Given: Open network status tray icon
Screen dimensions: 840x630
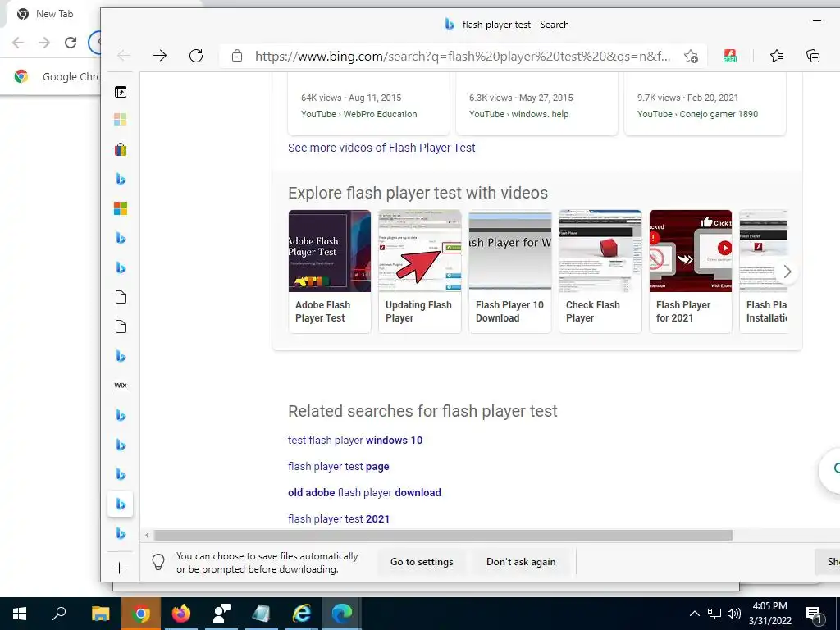Looking at the screenshot, I should click(x=714, y=614).
